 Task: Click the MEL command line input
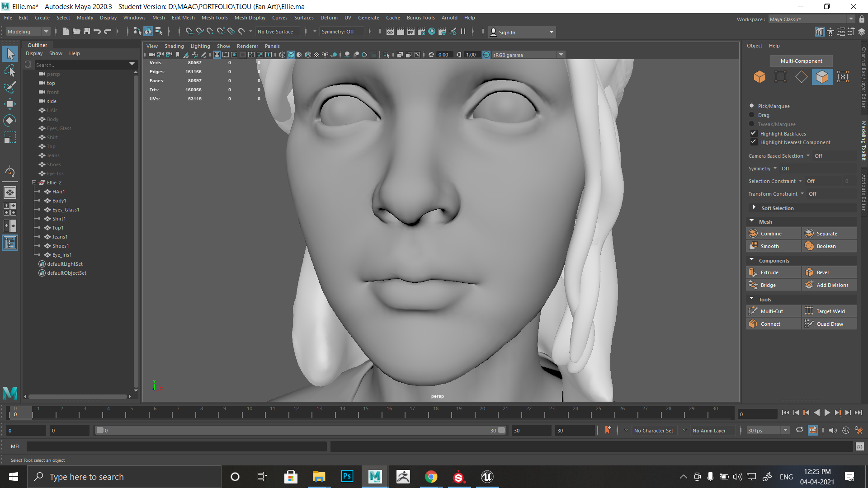[x=177, y=446]
